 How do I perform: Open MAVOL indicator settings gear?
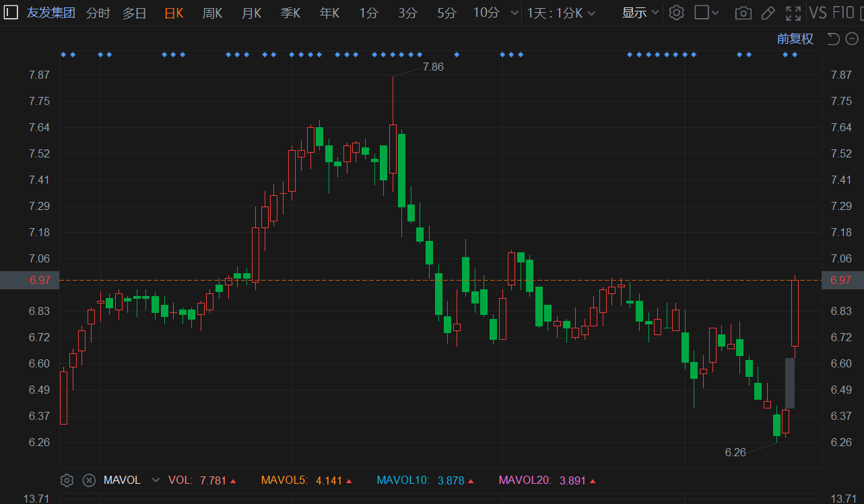point(67,480)
